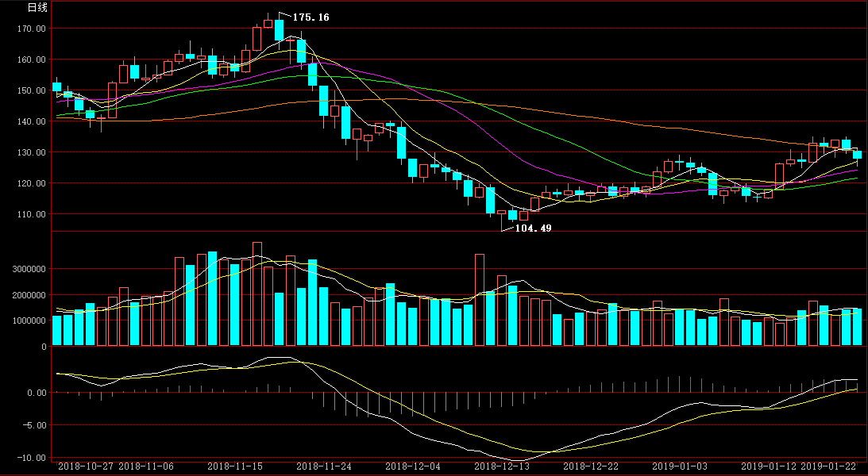Image resolution: width=868 pixels, height=476 pixels.
Task: Pick the 2018-11-15 date label
Action: click(235, 466)
